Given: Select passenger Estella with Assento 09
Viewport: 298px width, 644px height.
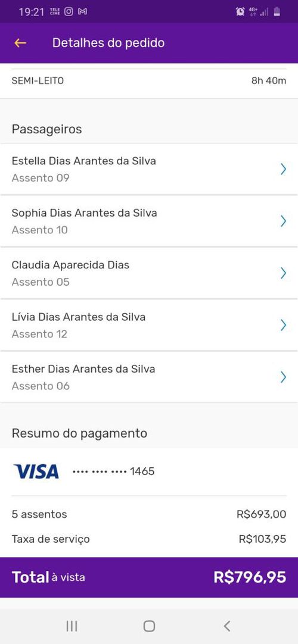Looking at the screenshot, I should 149,169.
